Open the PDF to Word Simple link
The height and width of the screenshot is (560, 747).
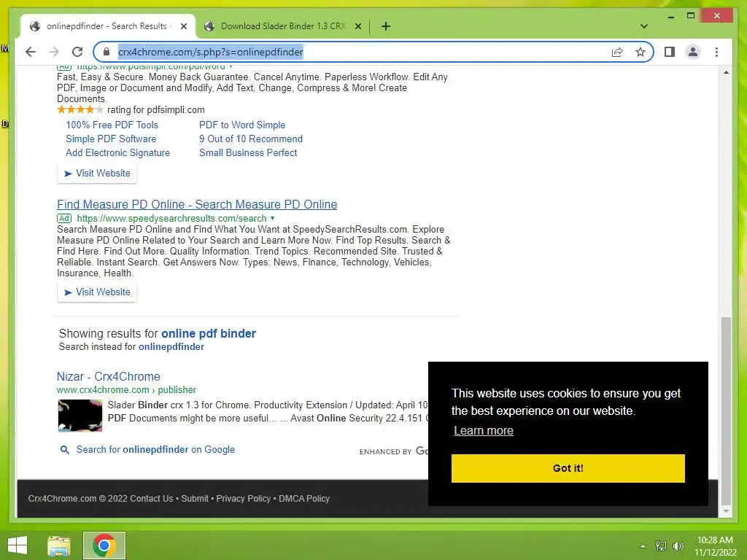(x=242, y=125)
